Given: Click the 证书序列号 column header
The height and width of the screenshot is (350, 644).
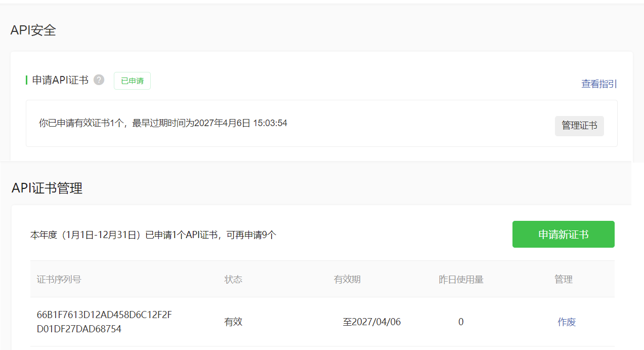Looking at the screenshot, I should coord(60,279).
